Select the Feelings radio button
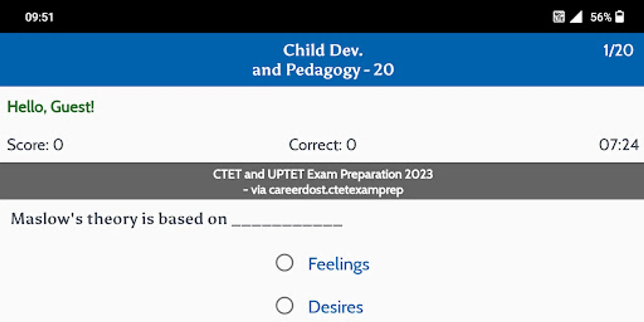This screenshot has height=322, width=644. tap(284, 263)
